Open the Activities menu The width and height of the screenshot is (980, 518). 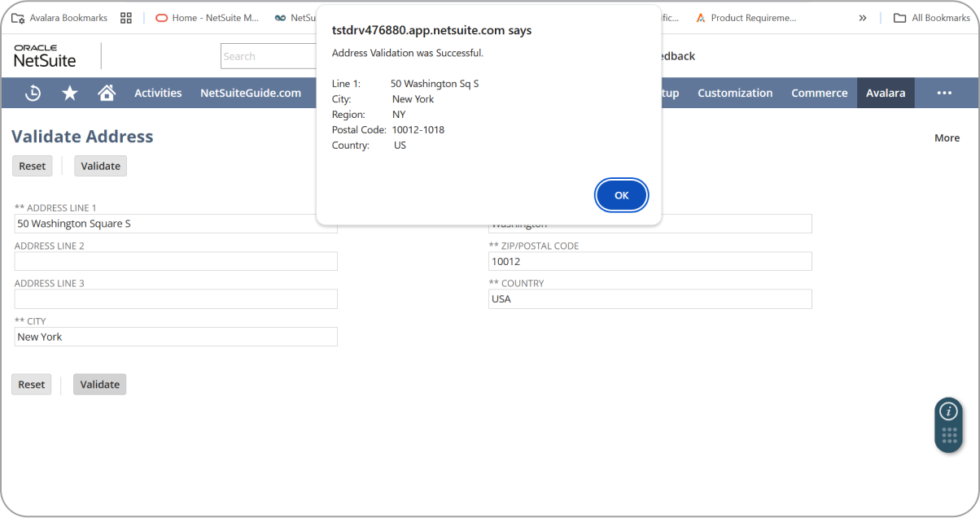(x=157, y=93)
